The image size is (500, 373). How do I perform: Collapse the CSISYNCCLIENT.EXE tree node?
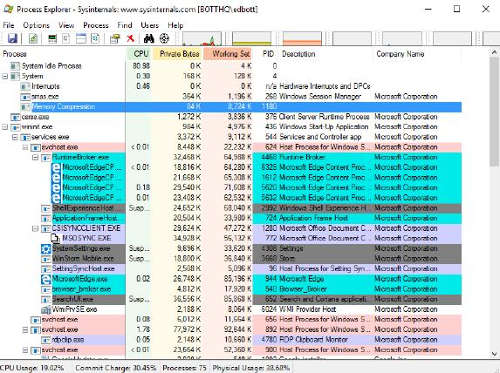click(x=35, y=229)
